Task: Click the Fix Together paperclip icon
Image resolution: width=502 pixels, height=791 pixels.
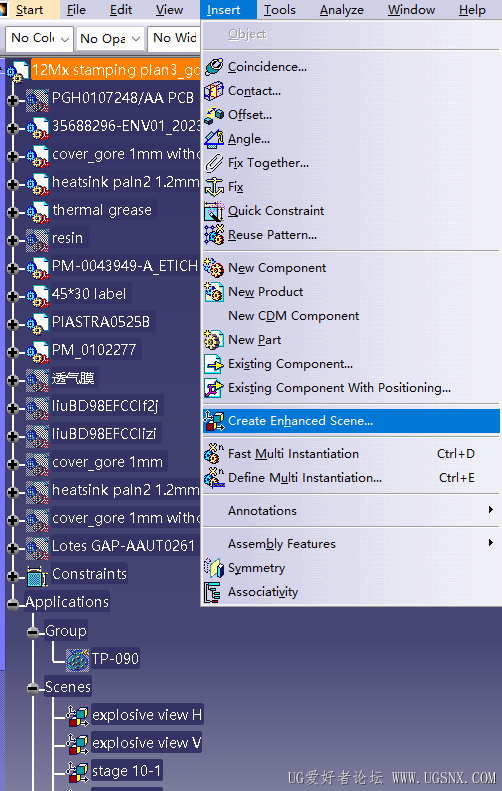Action: [214, 163]
